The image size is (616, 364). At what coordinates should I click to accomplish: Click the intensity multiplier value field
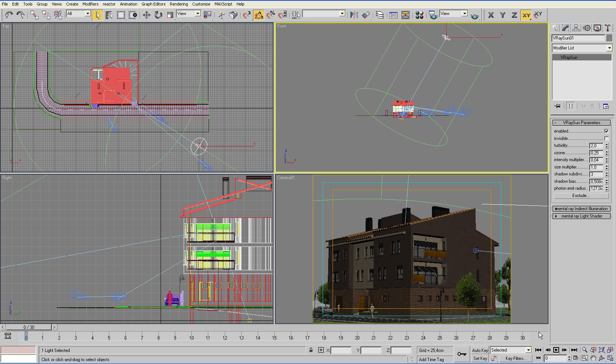pyautogui.click(x=597, y=160)
